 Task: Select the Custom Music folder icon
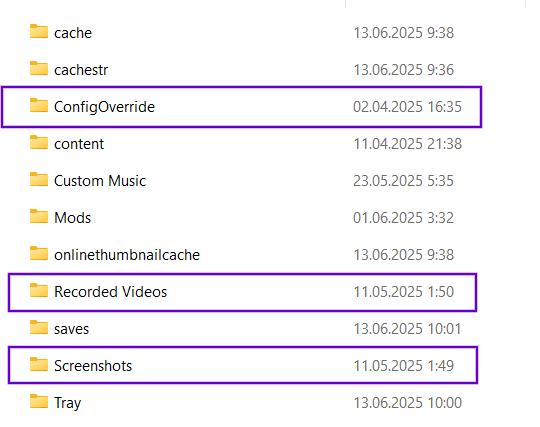[39, 179]
